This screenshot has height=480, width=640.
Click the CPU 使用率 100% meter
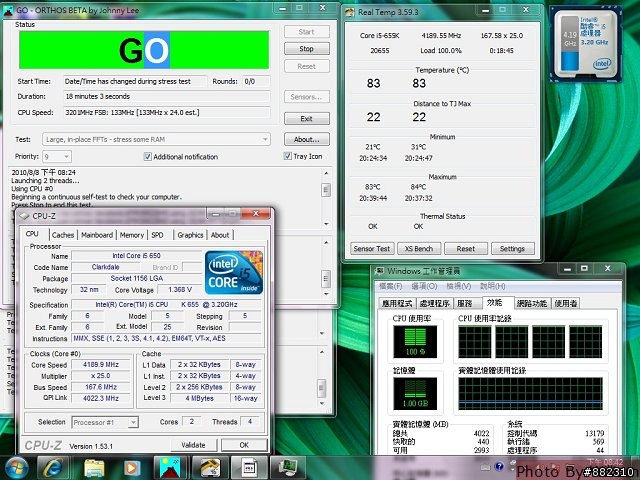coord(415,342)
